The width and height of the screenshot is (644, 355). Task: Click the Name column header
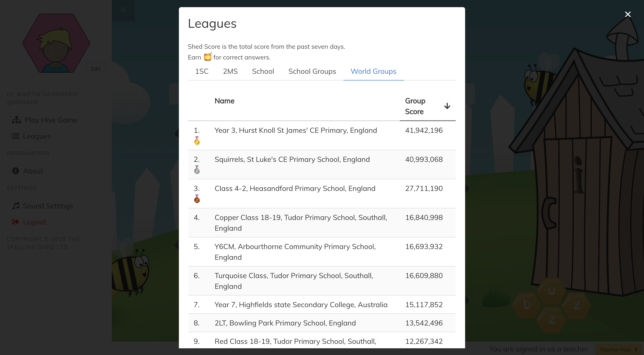tap(224, 101)
